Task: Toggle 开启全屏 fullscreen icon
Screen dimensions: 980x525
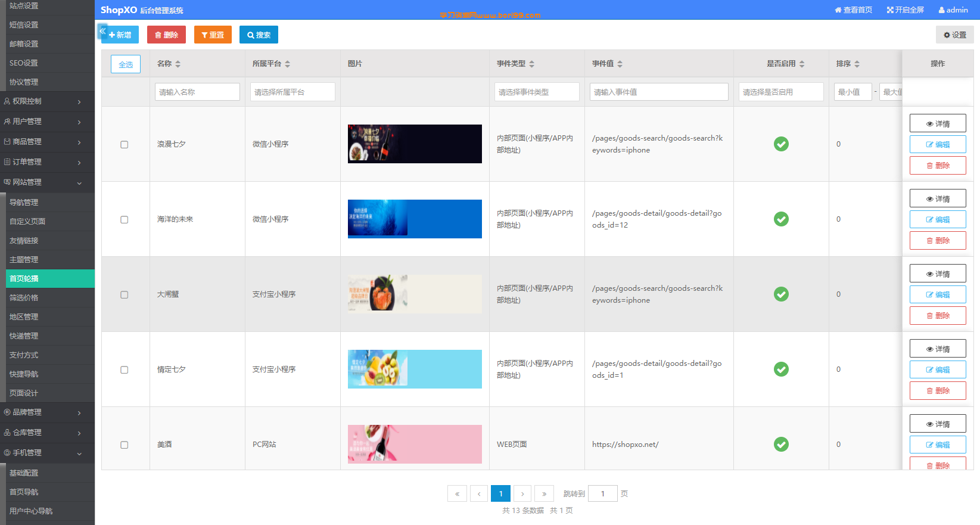Action: (x=905, y=10)
